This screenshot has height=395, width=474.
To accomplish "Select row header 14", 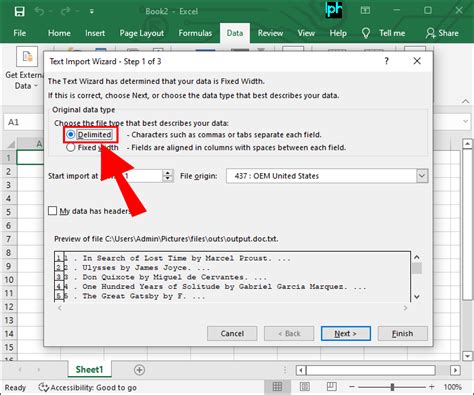I will [8, 334].
